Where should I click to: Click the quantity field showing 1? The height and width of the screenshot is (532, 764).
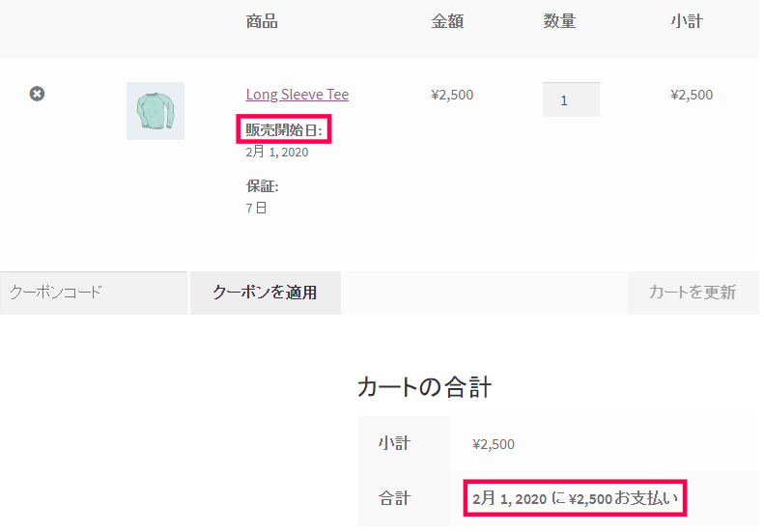pyautogui.click(x=571, y=99)
